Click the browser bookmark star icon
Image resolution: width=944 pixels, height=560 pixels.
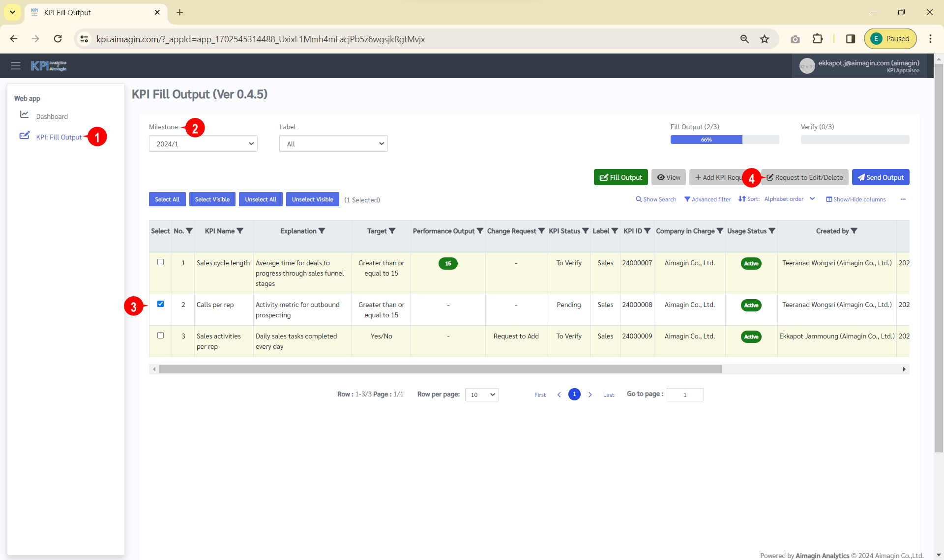click(x=765, y=39)
